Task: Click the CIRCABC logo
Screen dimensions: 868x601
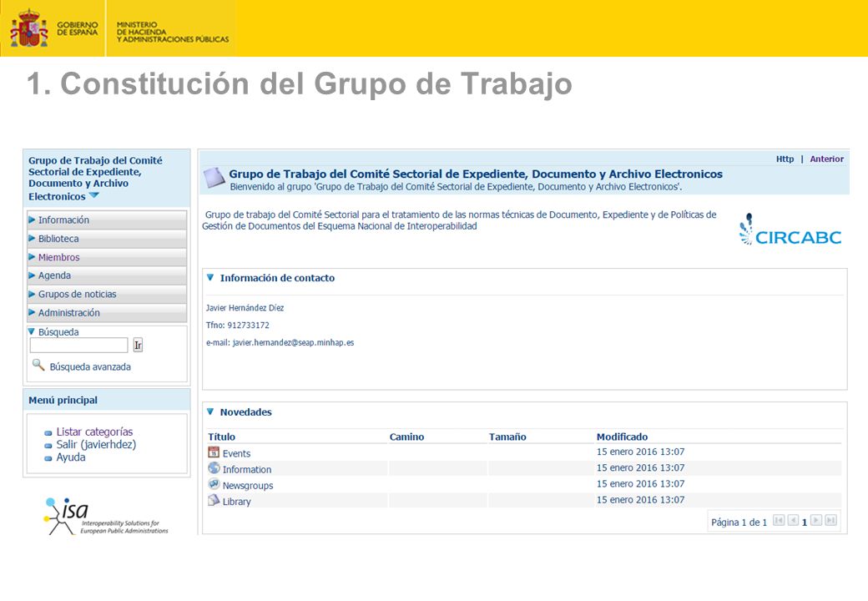Action: pyautogui.click(x=790, y=230)
